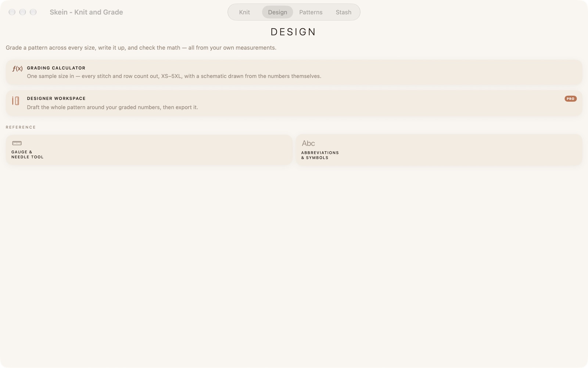Click the 'Draft the whole pattern' description

click(112, 107)
